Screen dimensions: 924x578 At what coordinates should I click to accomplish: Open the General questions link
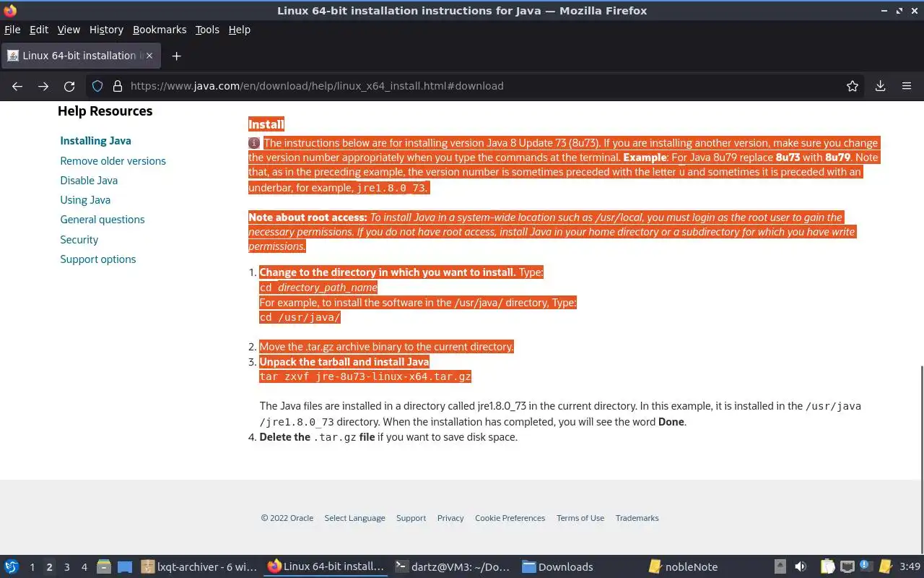point(103,220)
